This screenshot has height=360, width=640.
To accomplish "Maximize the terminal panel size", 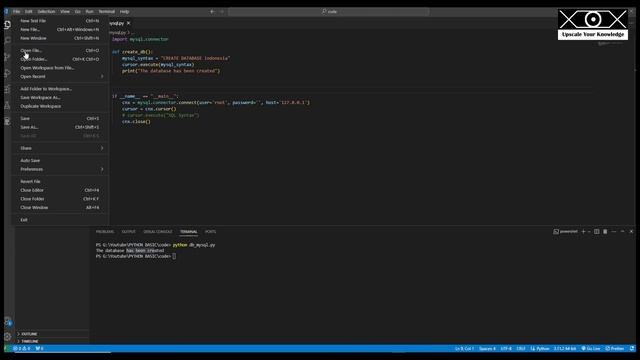I will click(622, 231).
